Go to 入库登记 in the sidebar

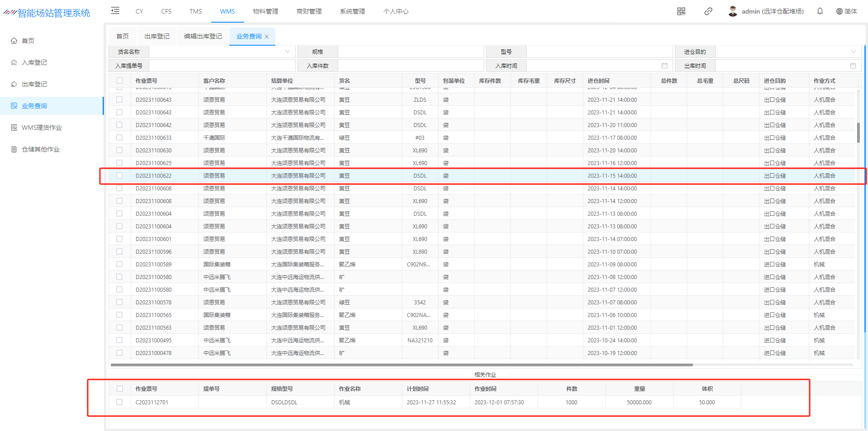click(x=34, y=62)
